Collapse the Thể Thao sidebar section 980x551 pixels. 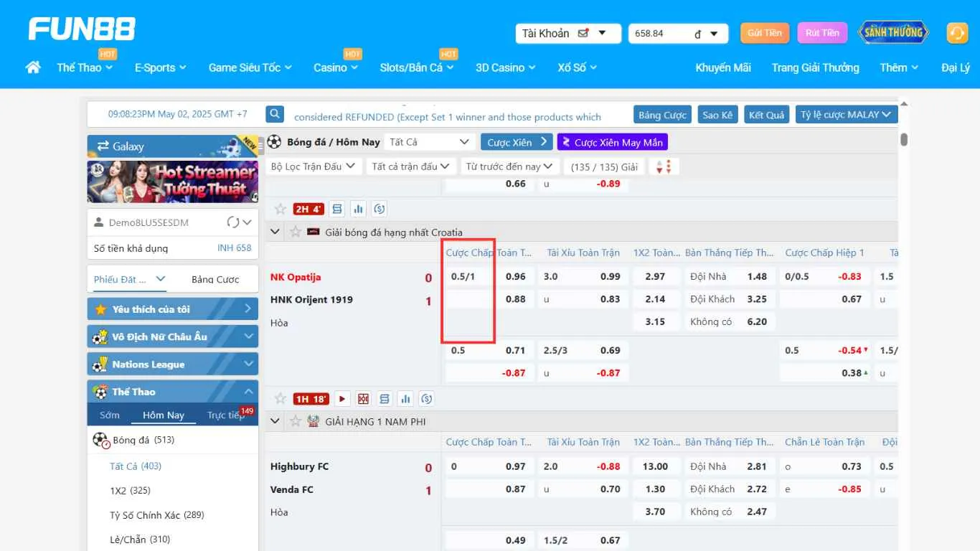[x=173, y=392]
